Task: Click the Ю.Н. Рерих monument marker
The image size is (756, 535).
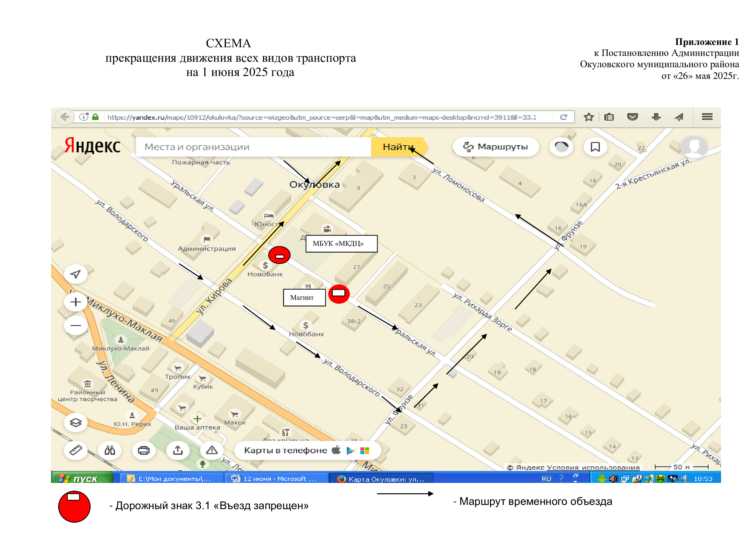Action: click(x=132, y=415)
